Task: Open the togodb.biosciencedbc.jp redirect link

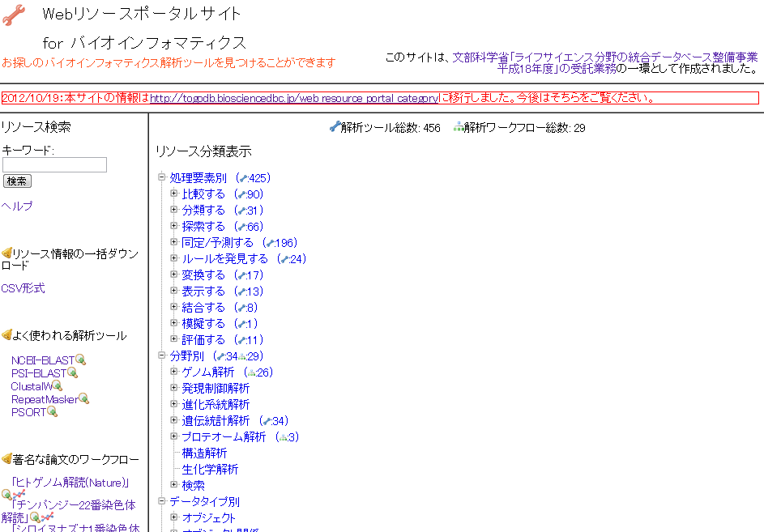Action: (x=294, y=99)
